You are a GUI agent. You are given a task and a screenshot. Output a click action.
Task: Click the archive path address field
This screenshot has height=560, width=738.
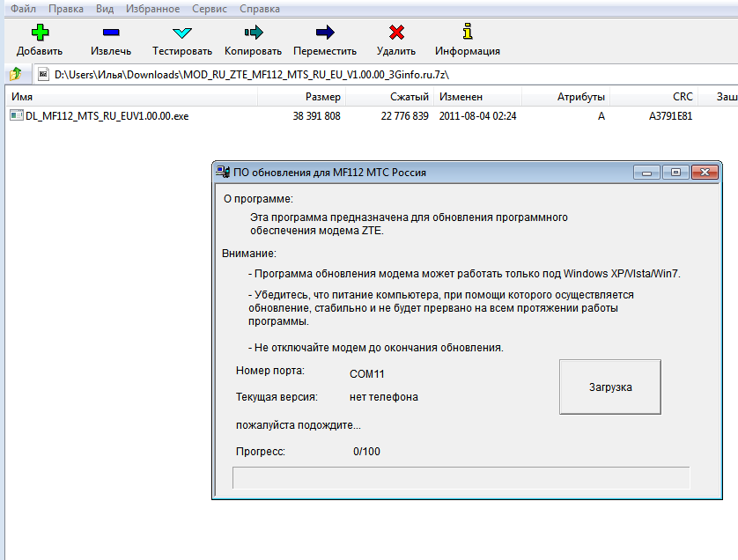(x=386, y=74)
